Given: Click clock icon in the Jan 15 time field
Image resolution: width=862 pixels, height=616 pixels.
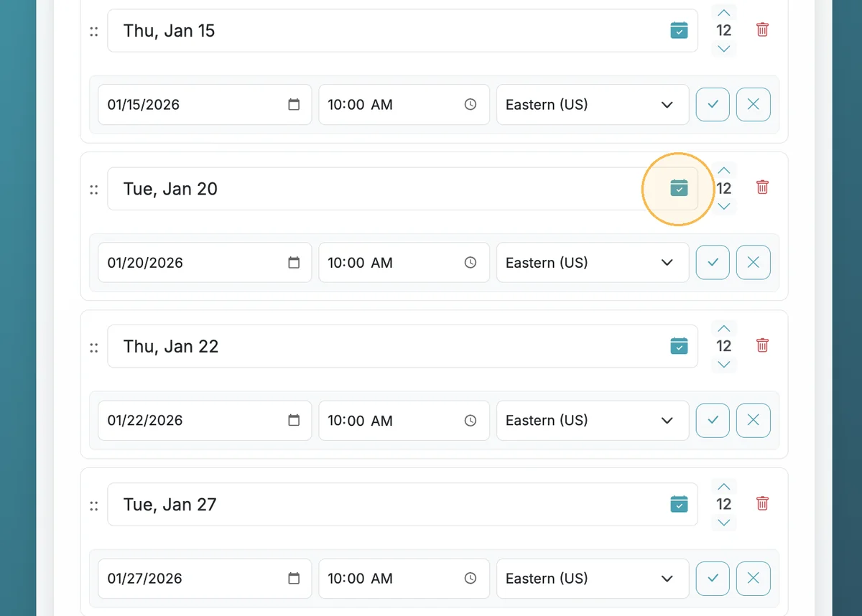Looking at the screenshot, I should (x=471, y=105).
